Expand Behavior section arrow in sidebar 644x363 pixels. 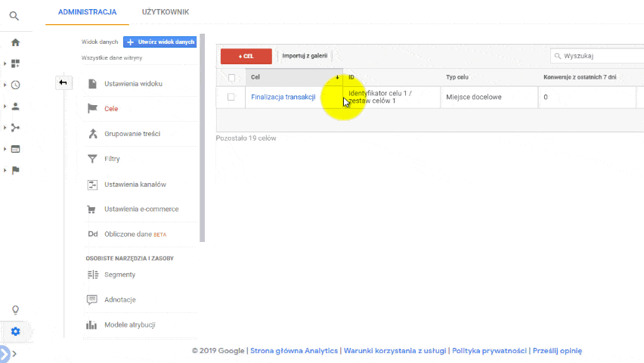click(5, 149)
